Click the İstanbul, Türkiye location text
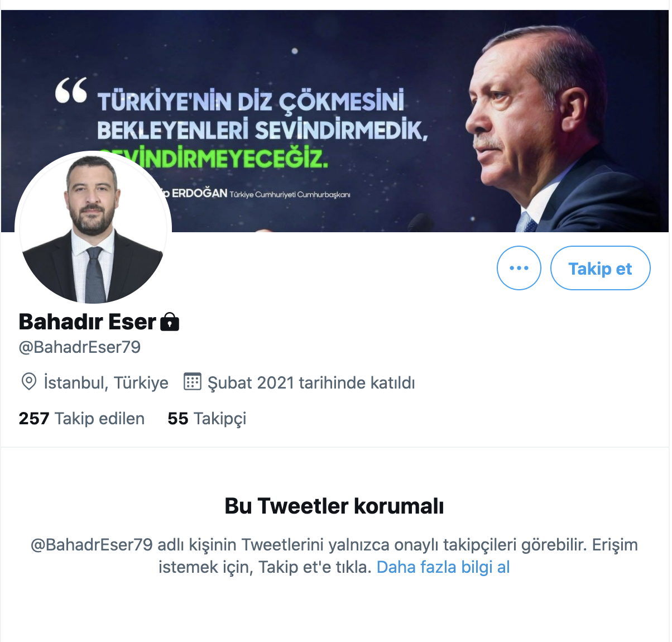 click(x=106, y=383)
